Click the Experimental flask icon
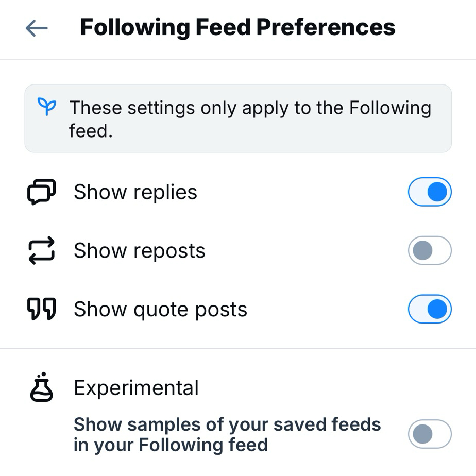 coord(41,387)
